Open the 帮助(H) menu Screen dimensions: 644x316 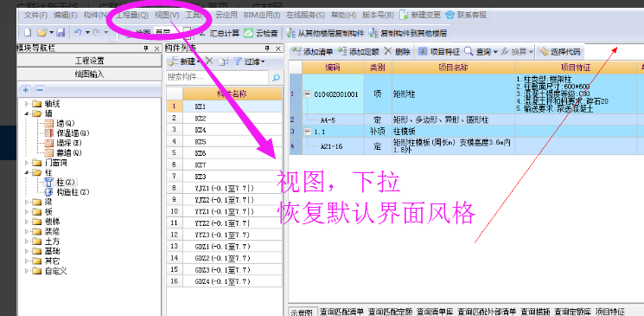343,16
